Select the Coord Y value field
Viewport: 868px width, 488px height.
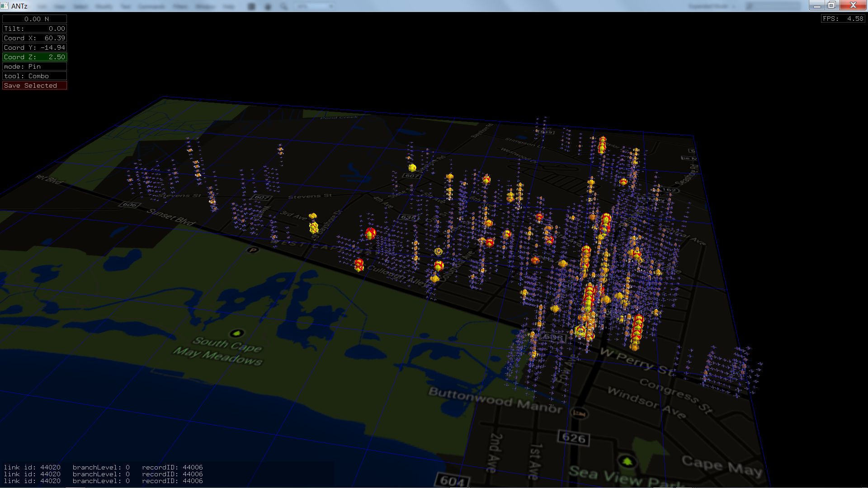point(34,47)
